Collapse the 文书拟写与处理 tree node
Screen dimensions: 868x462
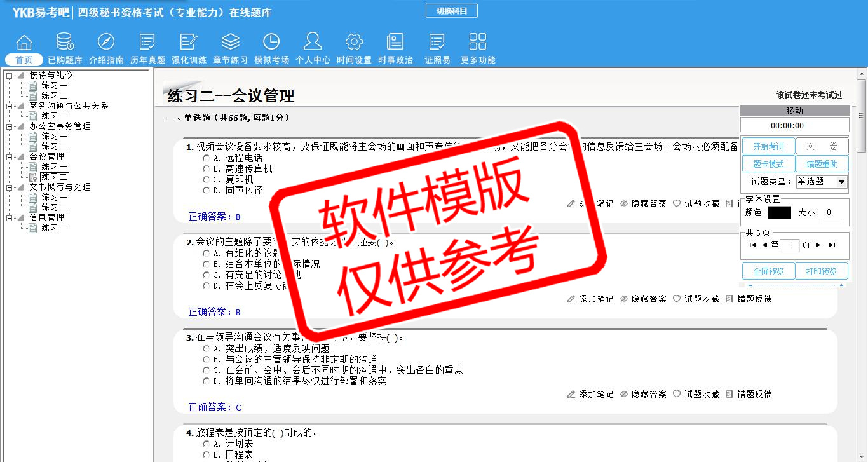9,187
